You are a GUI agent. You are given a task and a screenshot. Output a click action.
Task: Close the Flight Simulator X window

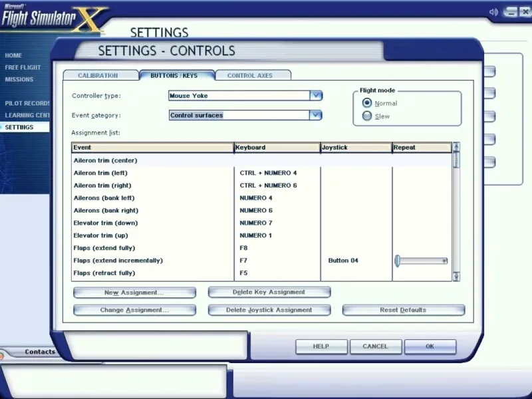pyautogui.click(x=525, y=12)
